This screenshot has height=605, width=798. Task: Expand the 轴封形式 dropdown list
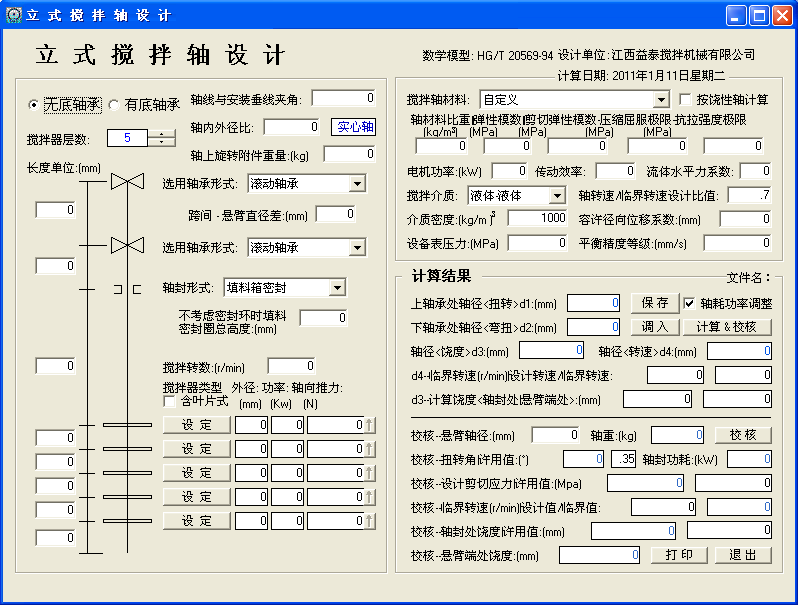pyautogui.click(x=337, y=288)
